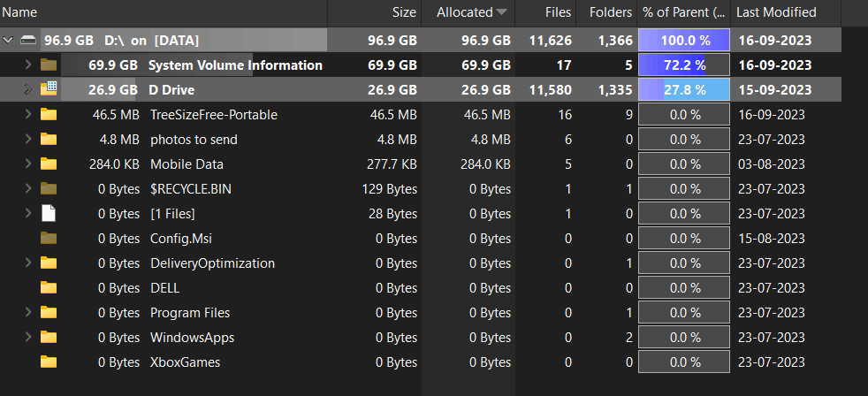868x396 pixels.
Task: Click the 277.7 KB size value
Action: coord(392,164)
